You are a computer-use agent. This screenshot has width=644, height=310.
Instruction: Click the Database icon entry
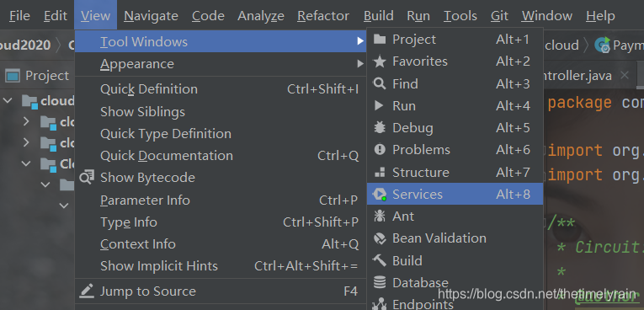380,282
